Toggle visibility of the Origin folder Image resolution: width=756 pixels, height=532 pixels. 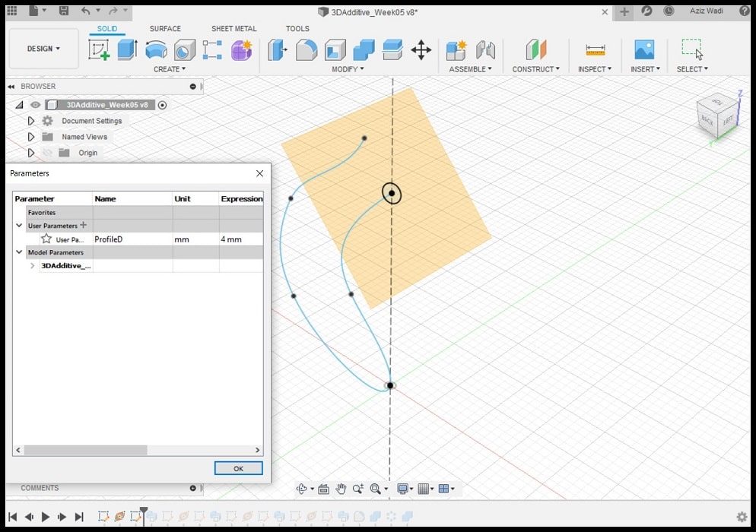[x=48, y=153]
